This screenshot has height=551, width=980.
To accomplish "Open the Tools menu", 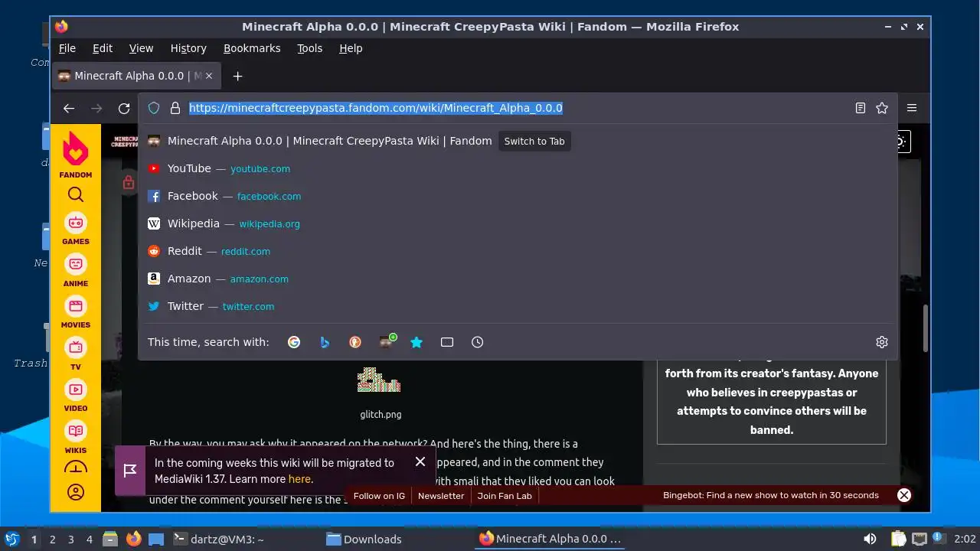I will tap(310, 48).
